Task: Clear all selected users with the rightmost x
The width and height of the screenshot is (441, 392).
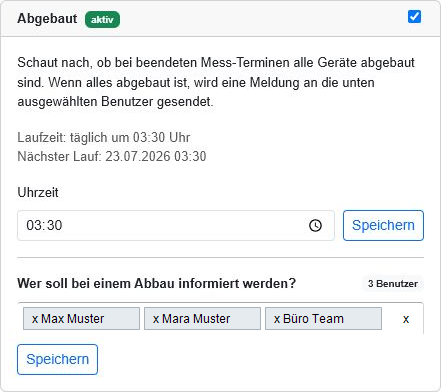Action: coord(406,319)
